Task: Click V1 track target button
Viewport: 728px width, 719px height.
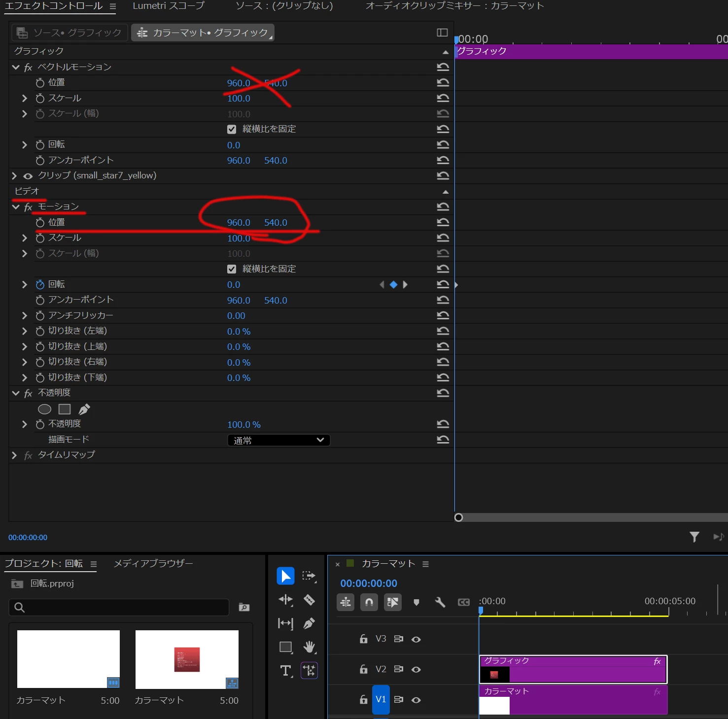Action: (x=381, y=699)
